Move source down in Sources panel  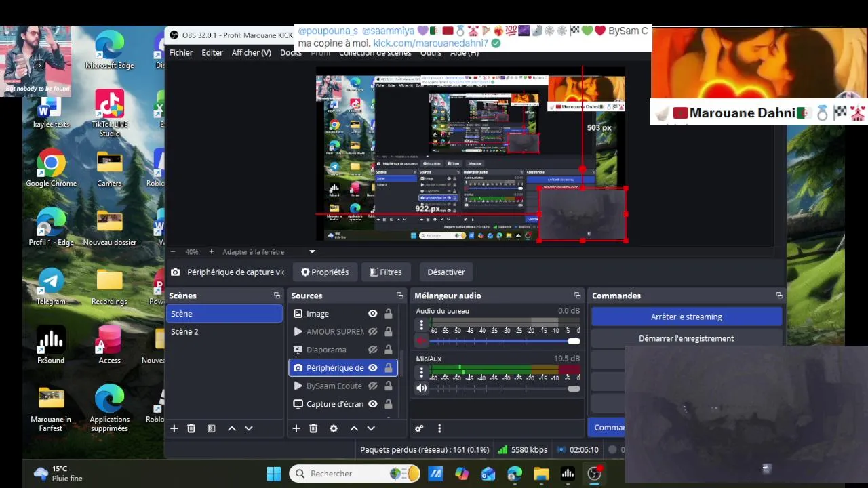(371, 428)
